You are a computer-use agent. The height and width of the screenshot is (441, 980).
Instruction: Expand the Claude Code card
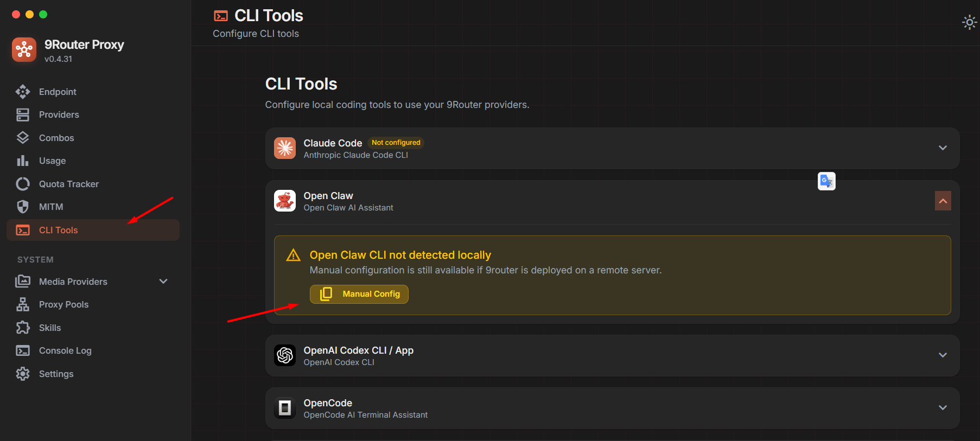[943, 148]
